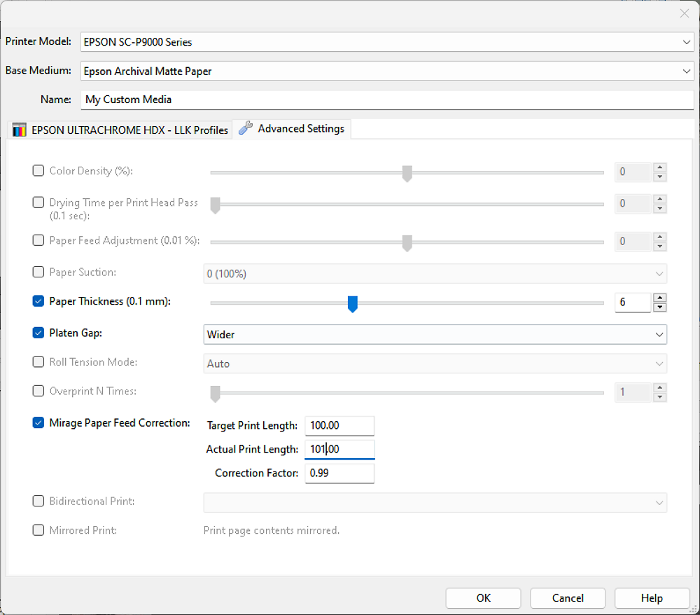The height and width of the screenshot is (615, 700).
Task: Open Help for this dialog
Action: 651,598
